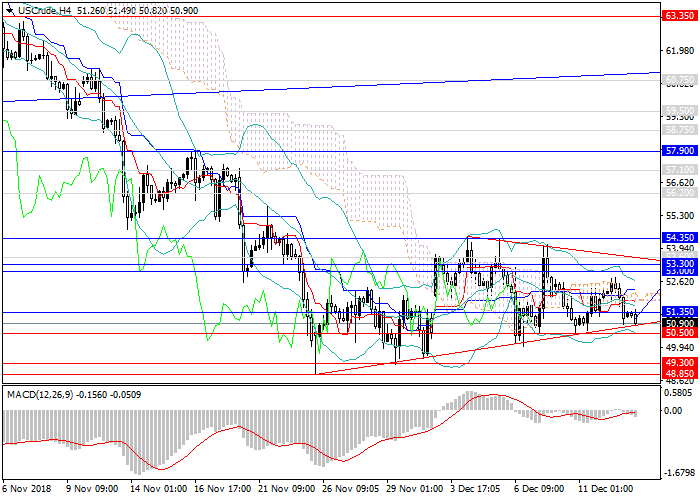Select the red 50.500 price label
The width and height of the screenshot is (700, 500).
679,333
